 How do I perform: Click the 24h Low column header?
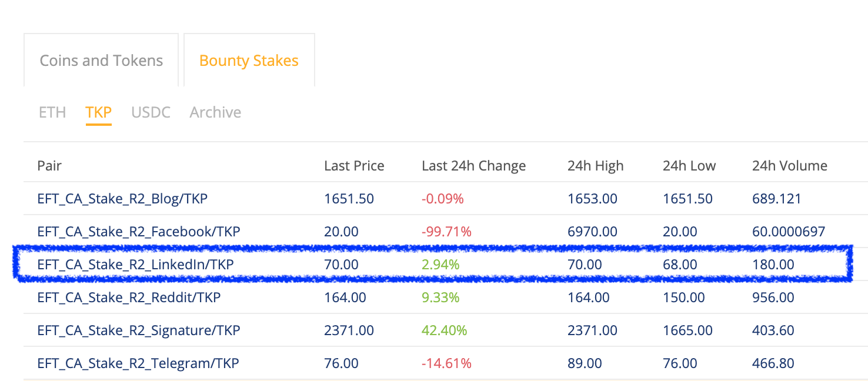click(x=689, y=166)
